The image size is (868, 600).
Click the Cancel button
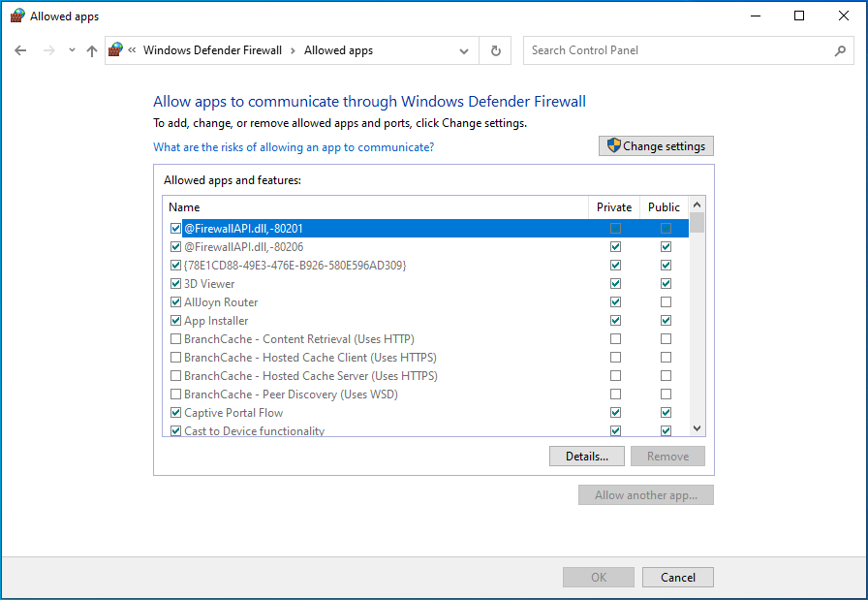click(x=677, y=578)
